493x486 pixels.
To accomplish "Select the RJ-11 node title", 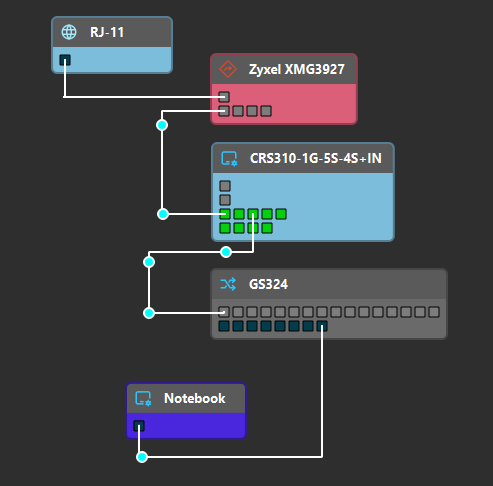I will 107,32.
